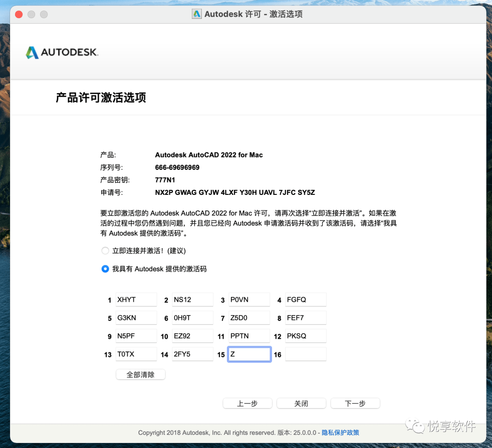Click activation code field 2 containing NS12
492x448 pixels.
[x=193, y=300]
